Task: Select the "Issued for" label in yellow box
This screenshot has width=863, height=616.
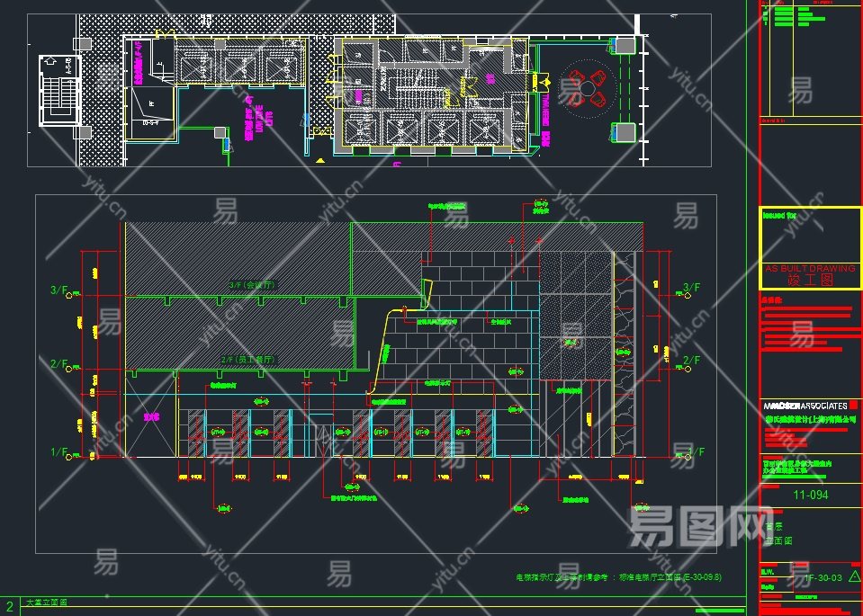Action: tap(779, 215)
